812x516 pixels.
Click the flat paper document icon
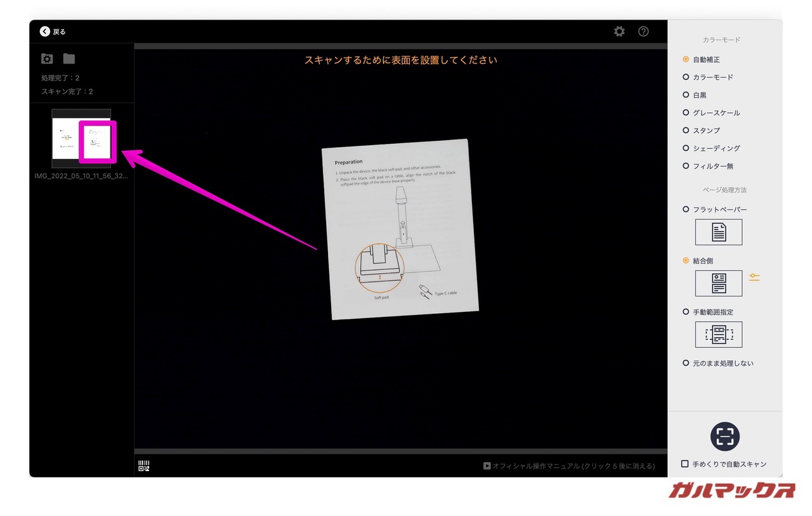coord(718,232)
